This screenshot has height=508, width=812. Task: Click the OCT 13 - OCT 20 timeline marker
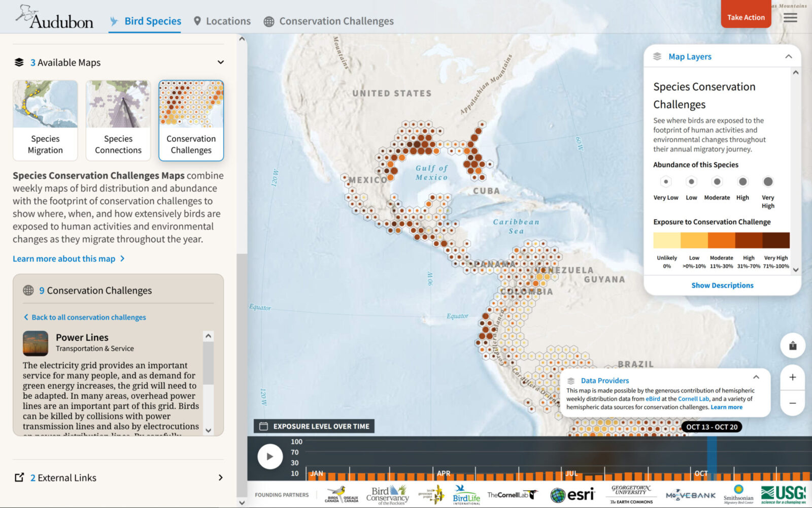pos(713,427)
